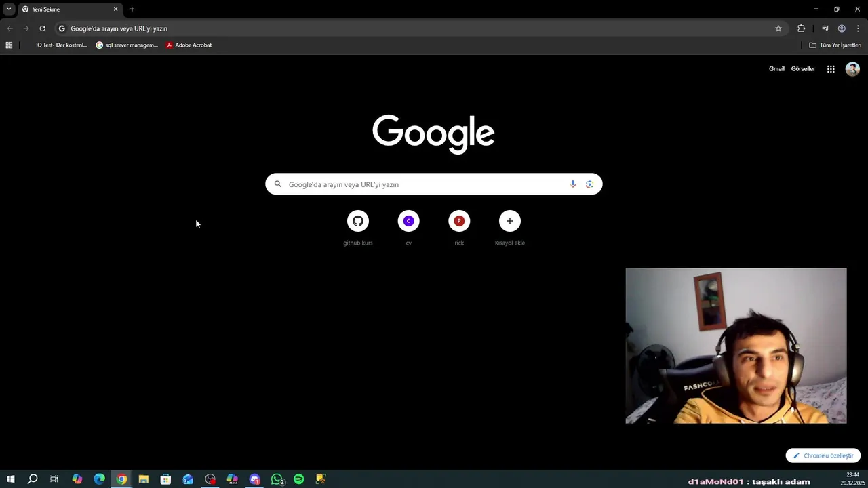Open Discord from taskbar
The width and height of the screenshot is (868, 488).
(x=255, y=479)
